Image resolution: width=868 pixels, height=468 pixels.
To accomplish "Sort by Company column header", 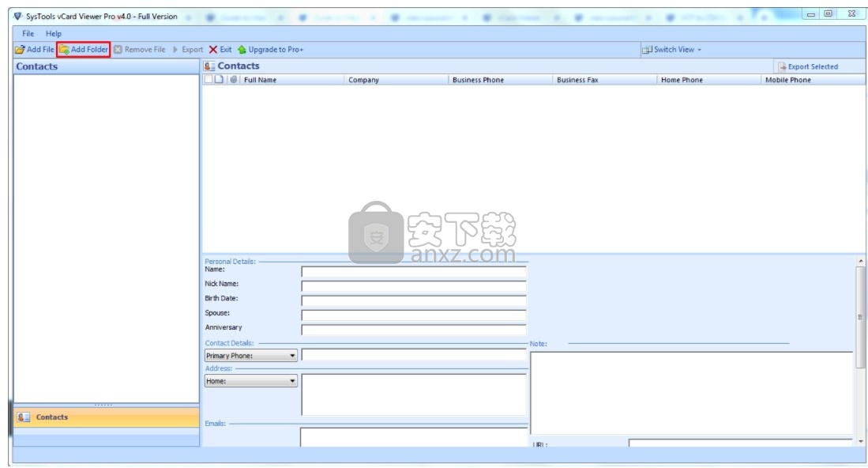I will pyautogui.click(x=396, y=80).
